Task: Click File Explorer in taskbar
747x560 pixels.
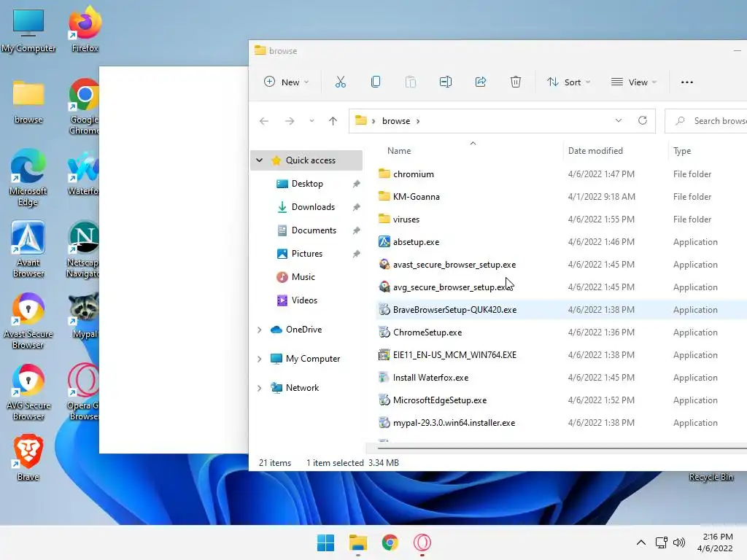Action: coord(357,542)
